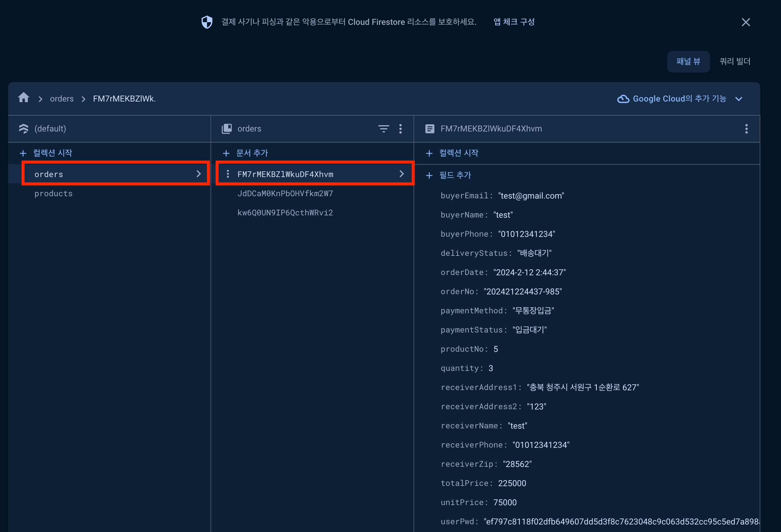
Task: Select the 패널 뷰 tab
Action: 688,61
